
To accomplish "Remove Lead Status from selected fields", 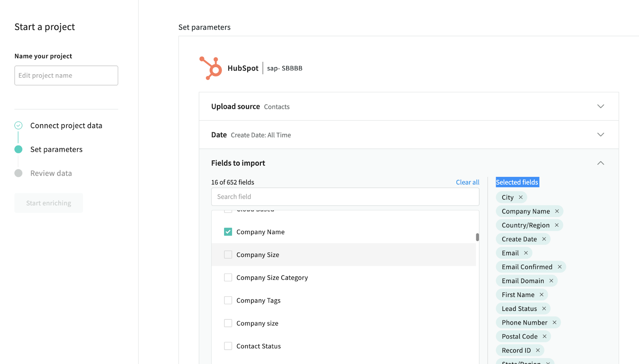I will 544,309.
